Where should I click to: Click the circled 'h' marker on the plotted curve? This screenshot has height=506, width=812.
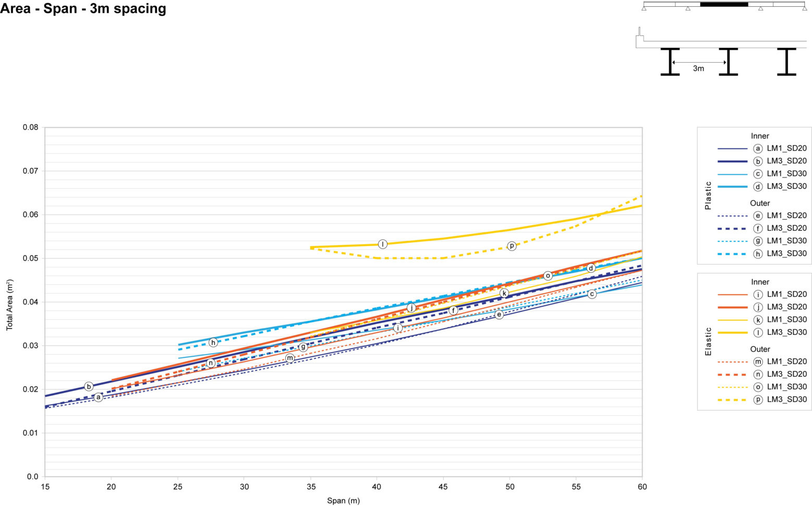(x=213, y=343)
